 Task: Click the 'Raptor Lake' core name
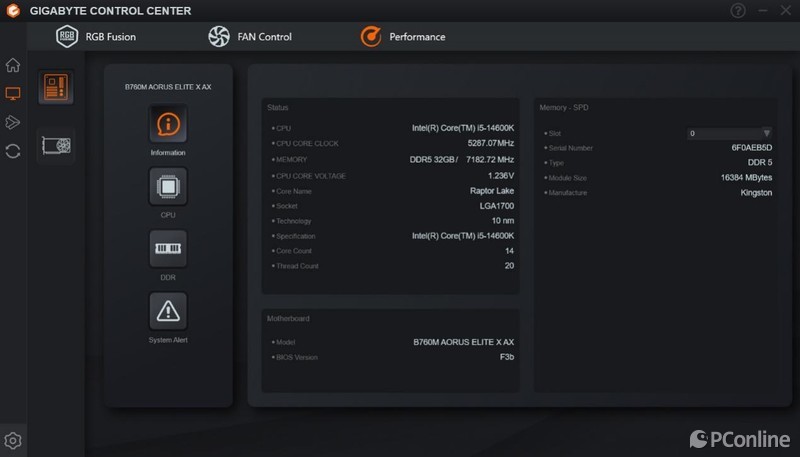click(x=492, y=191)
